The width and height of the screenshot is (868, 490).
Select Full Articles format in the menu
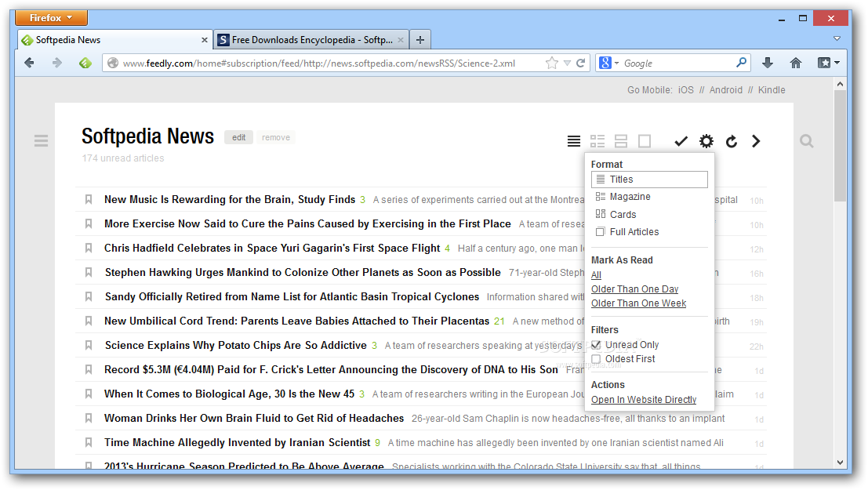click(627, 232)
